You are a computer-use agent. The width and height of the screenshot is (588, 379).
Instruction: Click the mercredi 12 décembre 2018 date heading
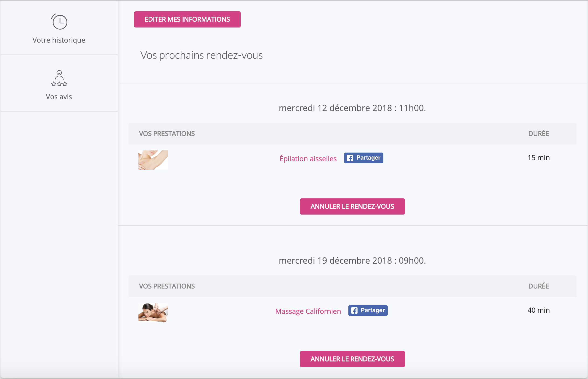pyautogui.click(x=352, y=108)
